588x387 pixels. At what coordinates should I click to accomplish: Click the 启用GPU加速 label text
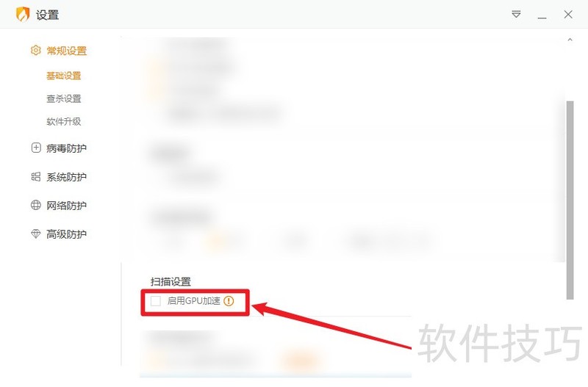(193, 301)
